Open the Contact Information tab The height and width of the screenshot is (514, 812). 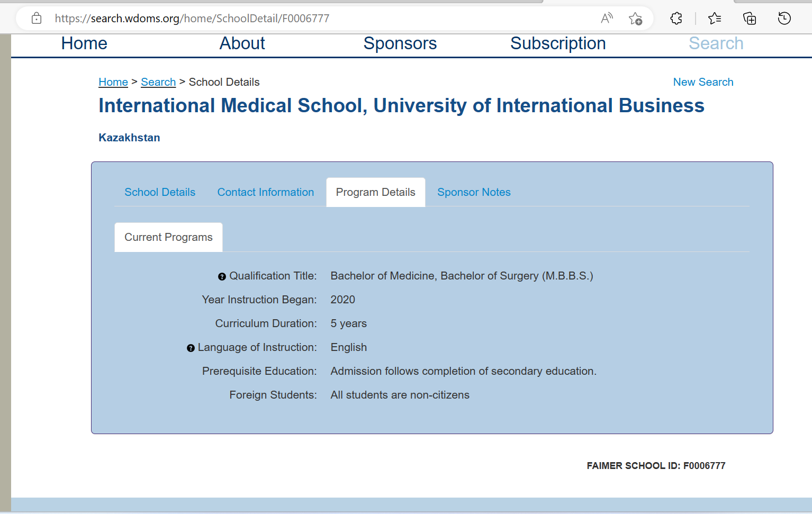[265, 192]
